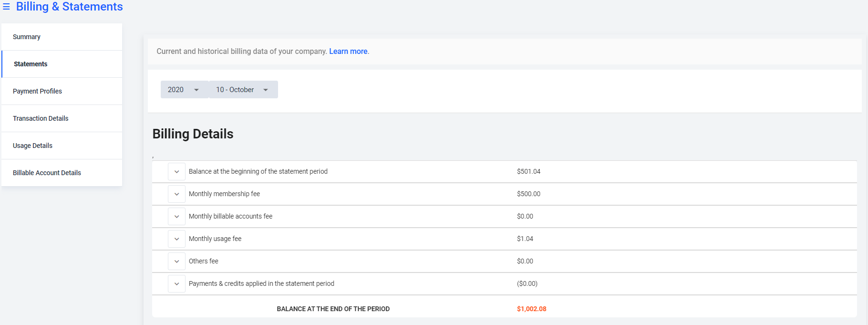Expand Others fee row
The width and height of the screenshot is (868, 325).
tap(176, 262)
